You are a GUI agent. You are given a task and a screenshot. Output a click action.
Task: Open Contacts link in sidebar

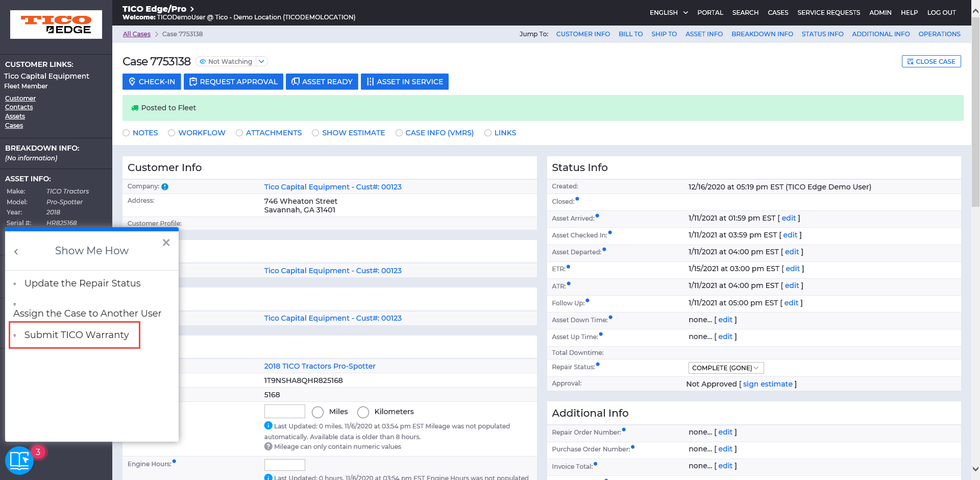19,107
